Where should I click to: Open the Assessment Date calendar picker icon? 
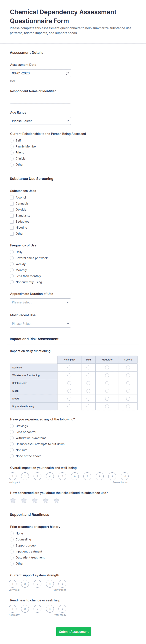[67, 73]
